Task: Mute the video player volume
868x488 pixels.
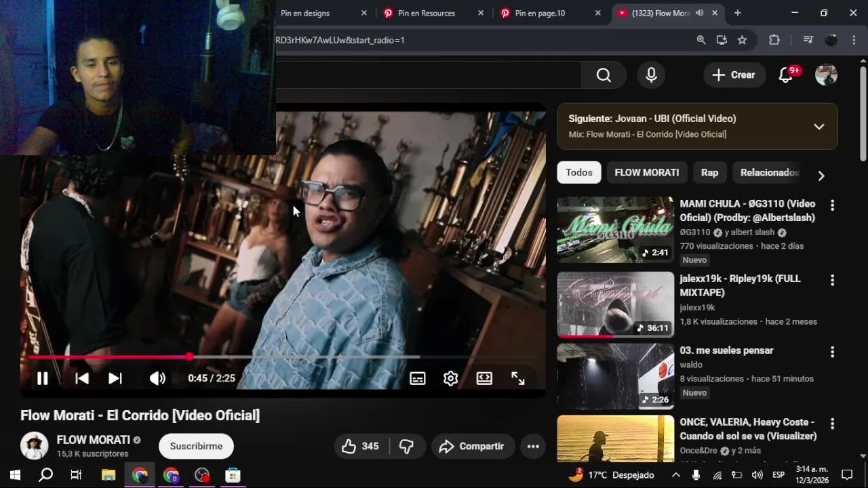Action: pyautogui.click(x=157, y=378)
